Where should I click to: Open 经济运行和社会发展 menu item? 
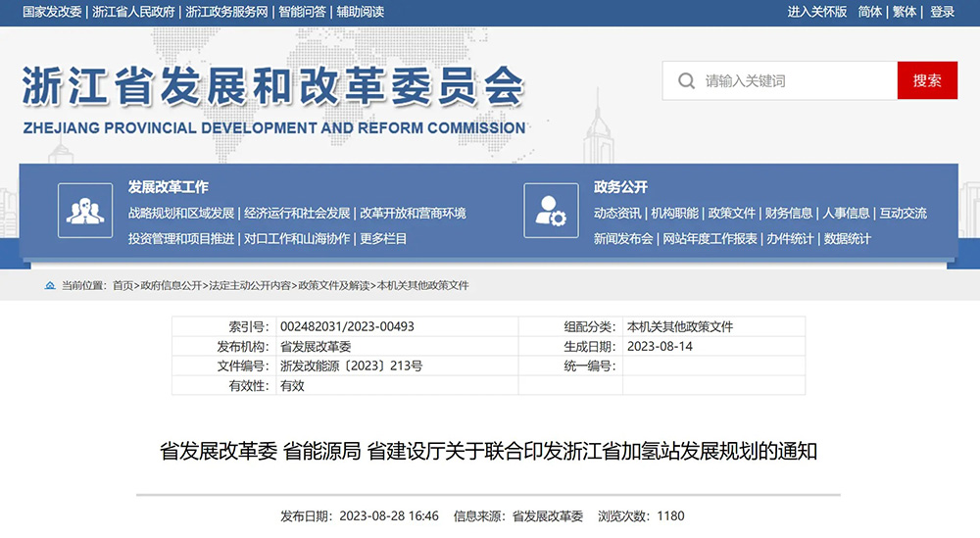tap(297, 213)
